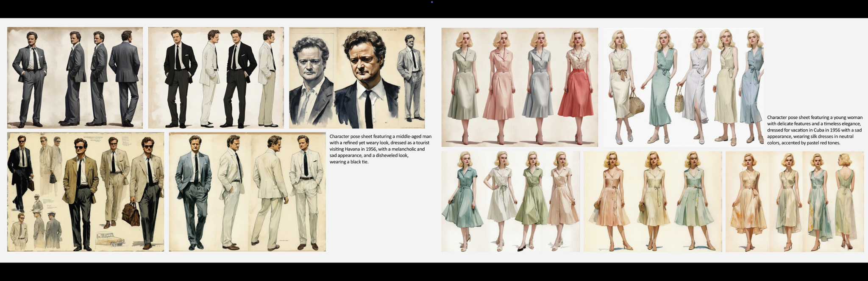
Task: Click the vintage car sketch
Action: click(110, 239)
